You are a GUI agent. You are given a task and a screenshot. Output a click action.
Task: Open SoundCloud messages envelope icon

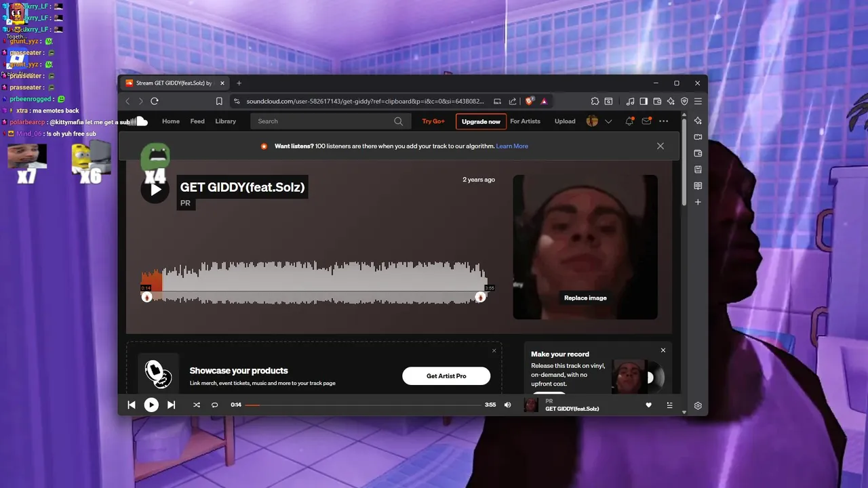[646, 121]
